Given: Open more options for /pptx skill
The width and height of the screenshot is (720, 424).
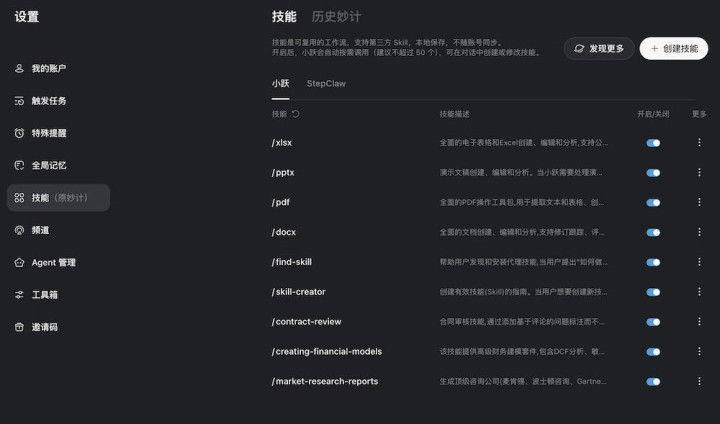Looking at the screenshot, I should (699, 172).
